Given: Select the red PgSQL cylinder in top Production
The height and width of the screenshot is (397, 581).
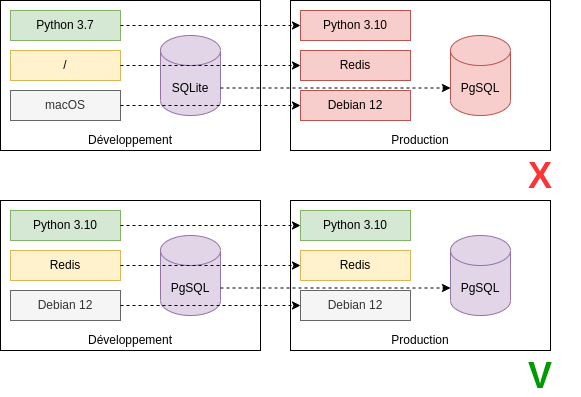Looking at the screenshot, I should (480, 75).
